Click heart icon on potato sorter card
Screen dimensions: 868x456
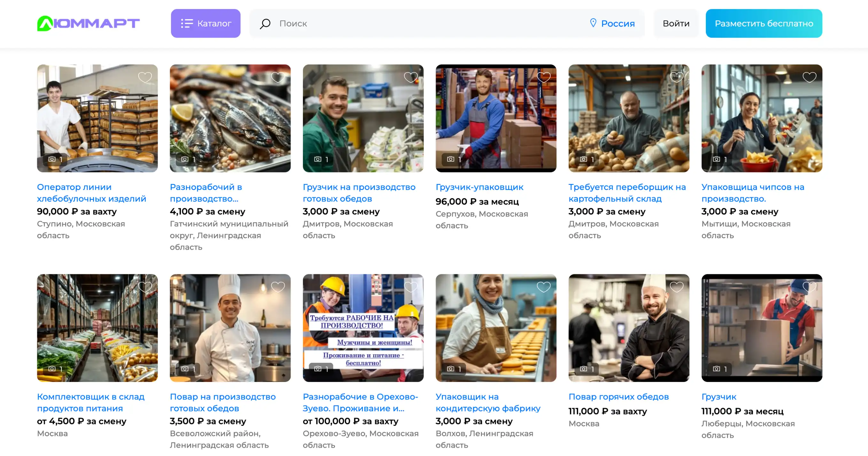click(676, 77)
